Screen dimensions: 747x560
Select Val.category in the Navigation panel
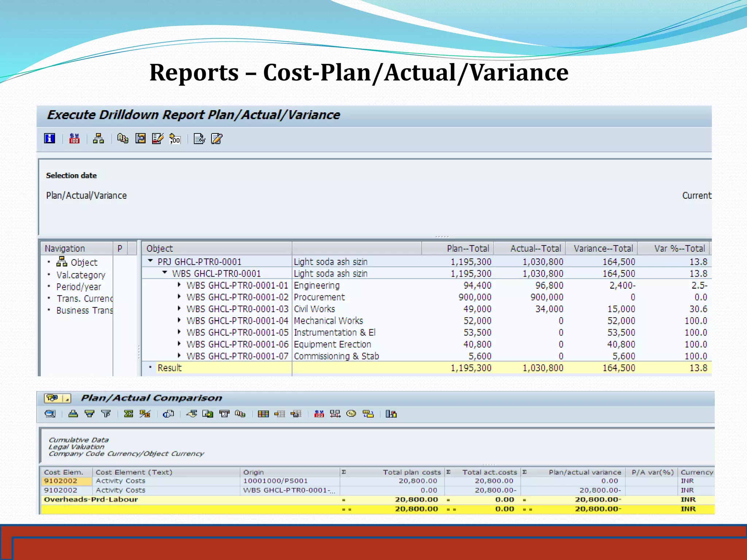tap(81, 275)
